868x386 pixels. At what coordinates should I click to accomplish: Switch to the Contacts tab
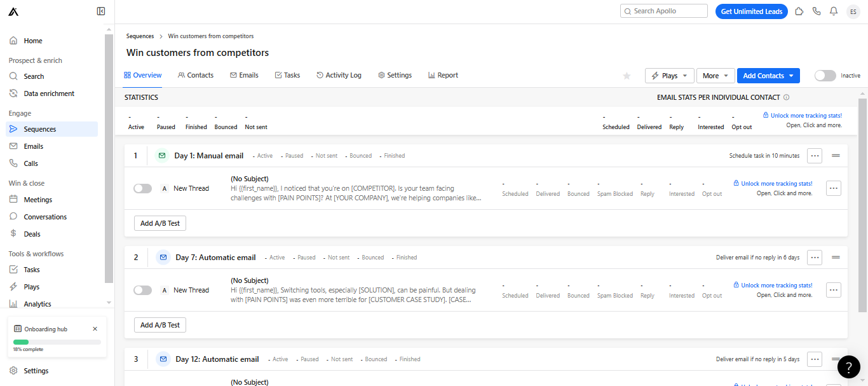(196, 75)
